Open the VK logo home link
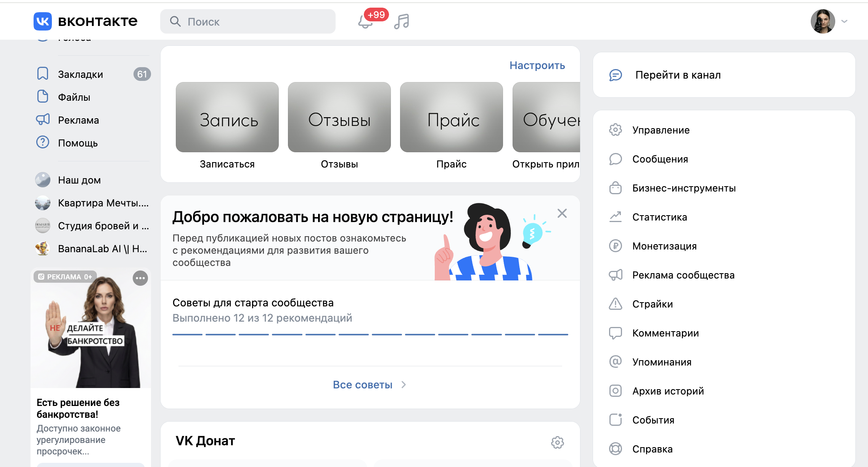This screenshot has width=868, height=467. pyautogui.click(x=85, y=21)
